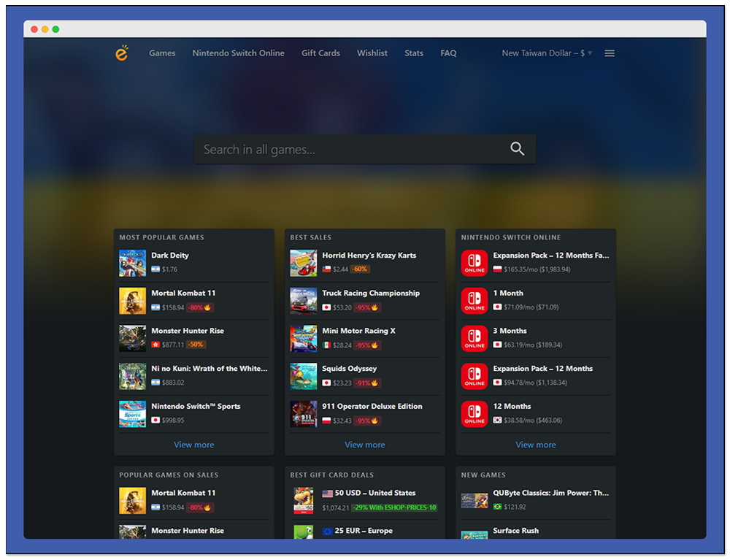Open 911 Operator Deluxe Edition title

click(372, 407)
